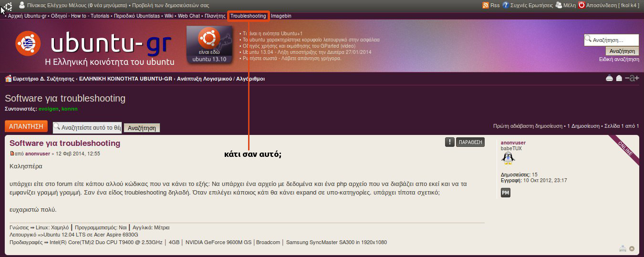644x257 pixels.
Task: Open the Troubleshooting menu item
Action: point(248,16)
